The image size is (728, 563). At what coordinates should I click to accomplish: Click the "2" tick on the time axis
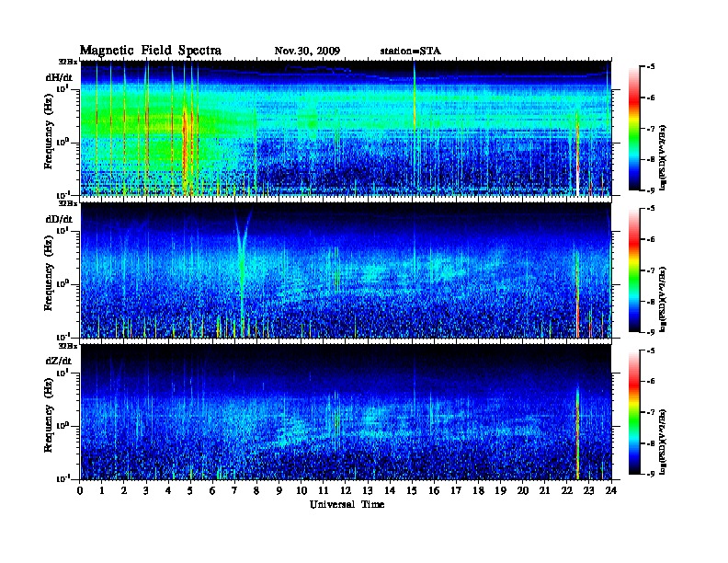point(124,491)
